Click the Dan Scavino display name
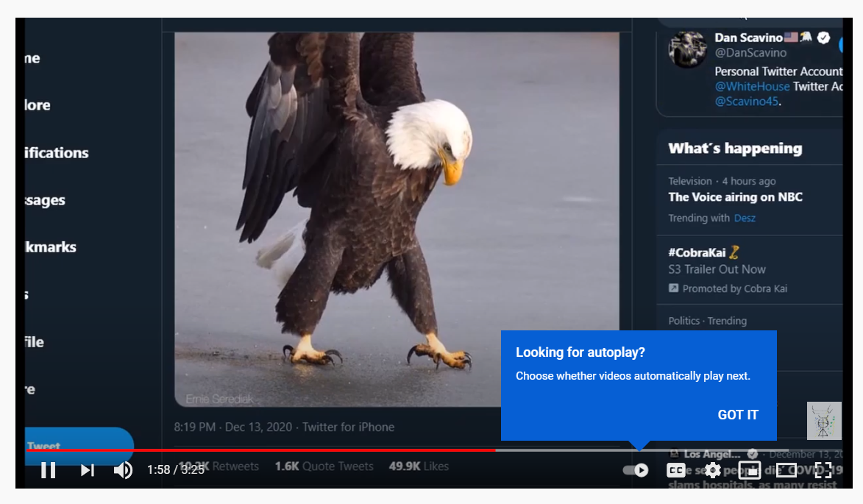This screenshot has width=863, height=504. pos(748,38)
